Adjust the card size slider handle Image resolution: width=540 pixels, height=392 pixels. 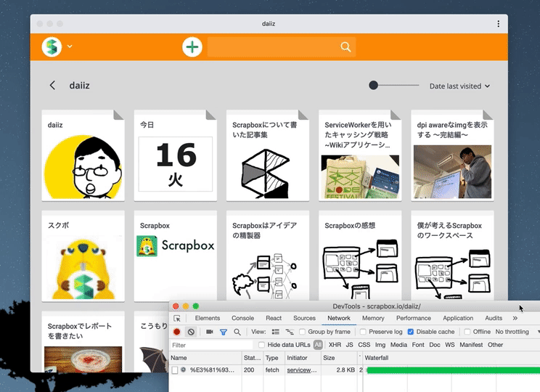[373, 85]
